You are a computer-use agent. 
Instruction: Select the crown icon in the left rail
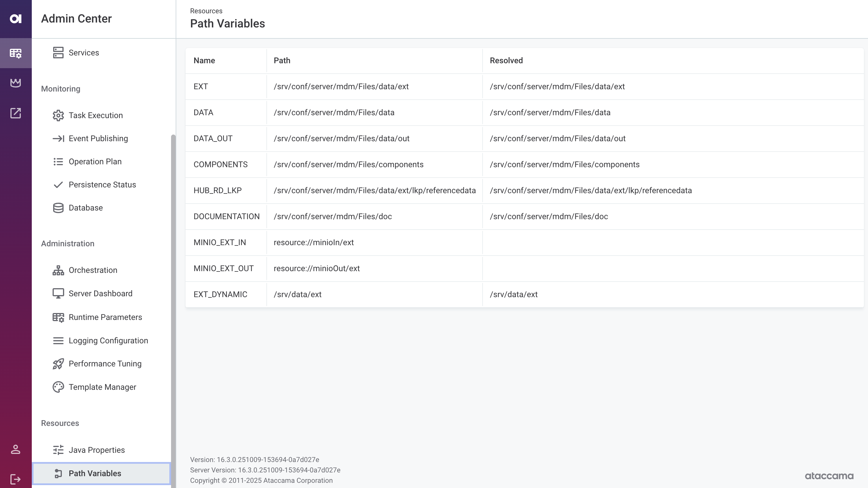[x=16, y=83]
